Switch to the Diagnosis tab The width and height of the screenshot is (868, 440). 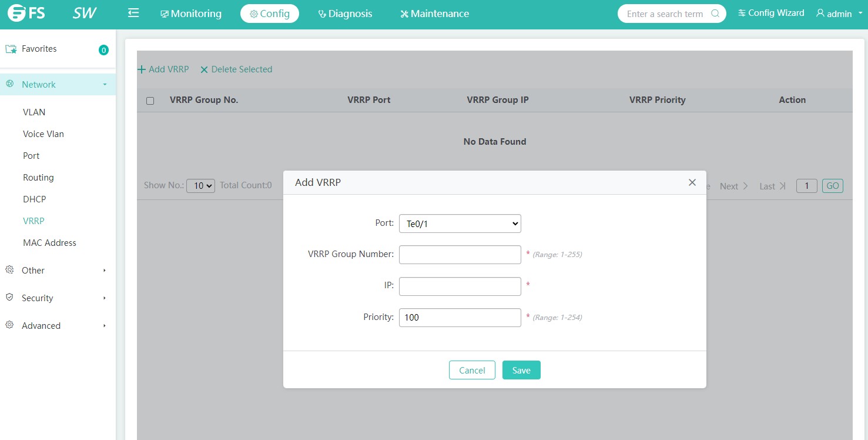[x=345, y=14]
